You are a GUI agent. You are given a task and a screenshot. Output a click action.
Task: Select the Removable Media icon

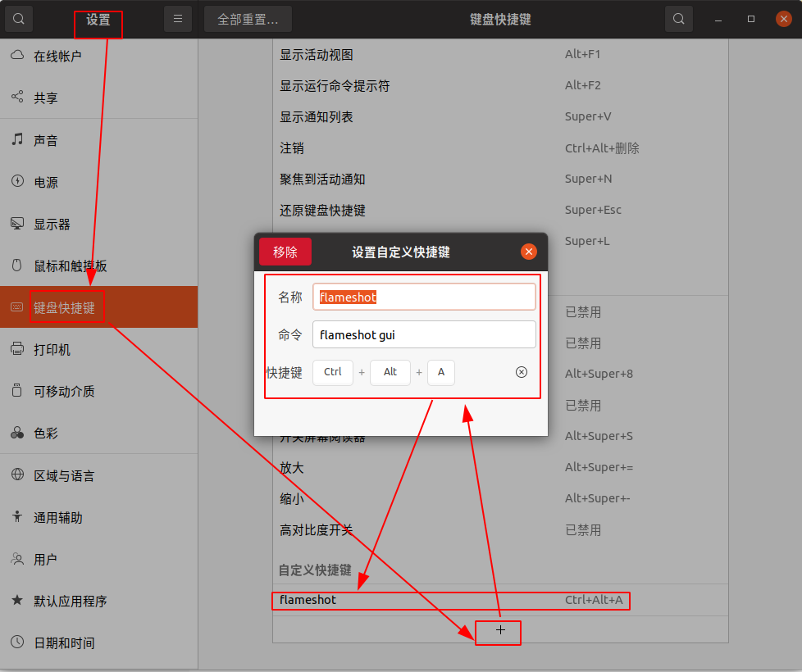(x=17, y=390)
